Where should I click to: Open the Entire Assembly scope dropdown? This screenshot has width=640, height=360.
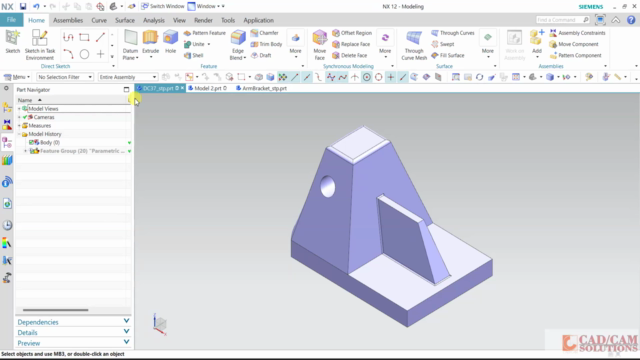tap(128, 77)
